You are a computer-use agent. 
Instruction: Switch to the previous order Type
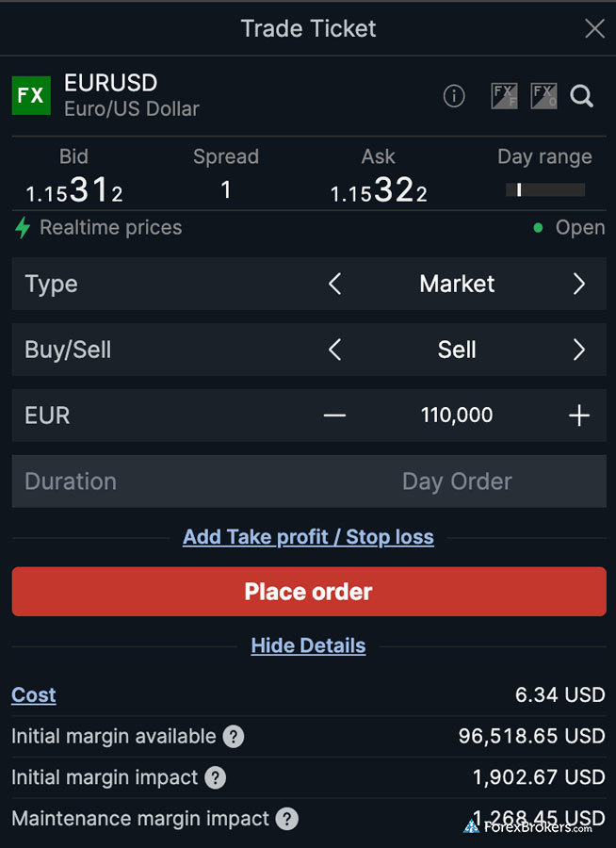334,284
